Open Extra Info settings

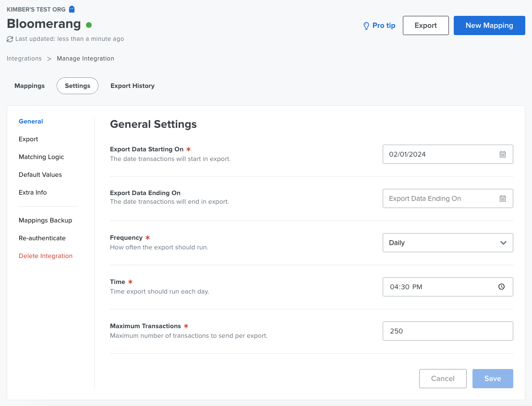point(33,193)
